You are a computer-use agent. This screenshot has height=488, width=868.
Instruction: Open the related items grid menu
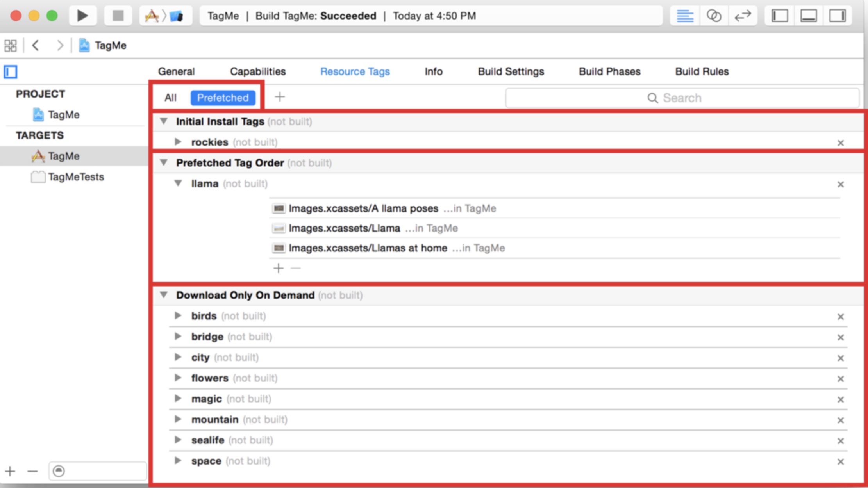click(11, 45)
